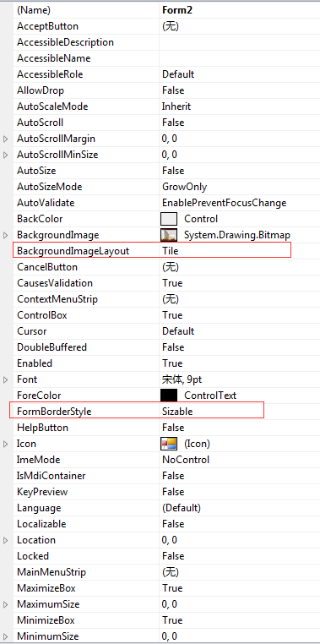The image size is (320, 644).
Task: Select the black ForeColor swatch
Action: [169, 396]
